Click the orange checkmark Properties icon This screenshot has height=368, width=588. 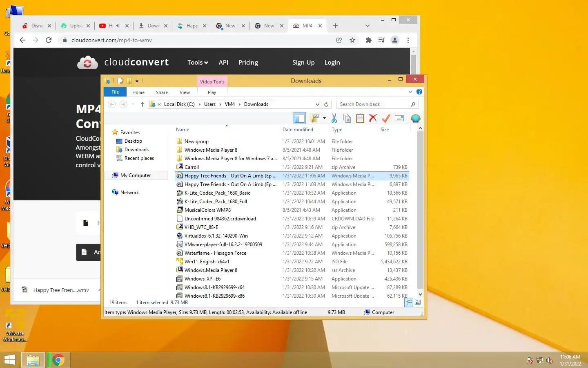(x=386, y=118)
